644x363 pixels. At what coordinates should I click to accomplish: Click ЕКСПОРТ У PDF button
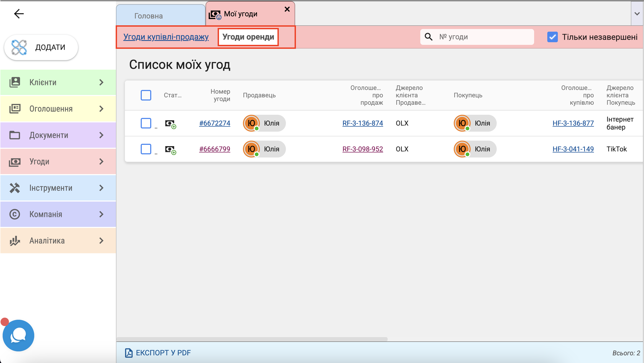[x=158, y=353]
